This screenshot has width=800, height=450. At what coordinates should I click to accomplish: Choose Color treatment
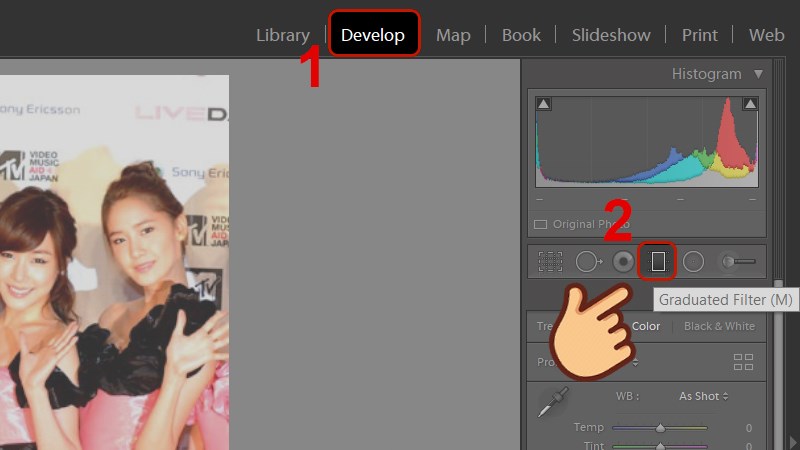(646, 326)
